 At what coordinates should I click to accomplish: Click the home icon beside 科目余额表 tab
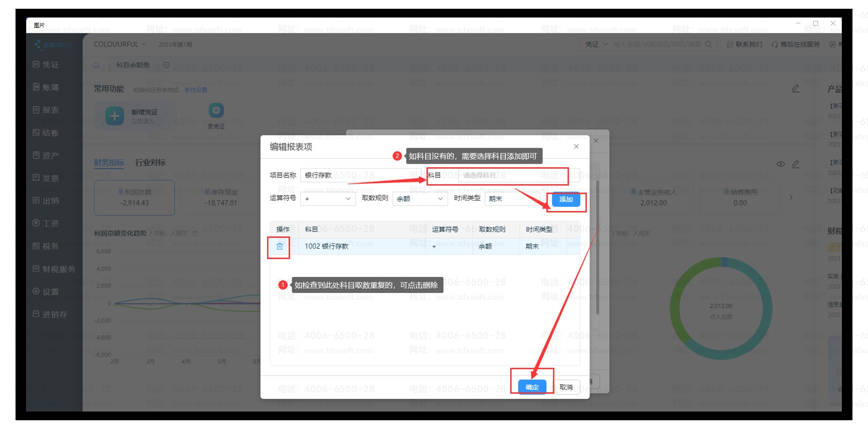(x=96, y=65)
